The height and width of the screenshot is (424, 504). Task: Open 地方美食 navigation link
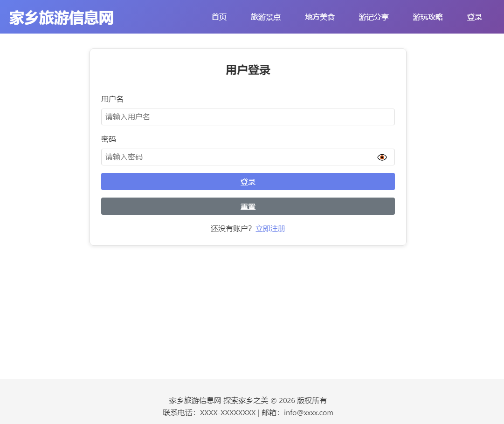[319, 17]
